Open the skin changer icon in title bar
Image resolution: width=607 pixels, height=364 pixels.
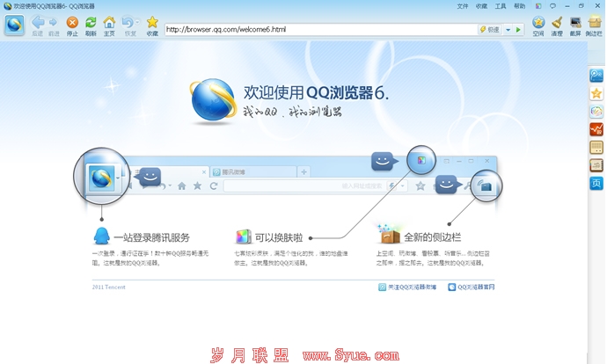point(538,6)
